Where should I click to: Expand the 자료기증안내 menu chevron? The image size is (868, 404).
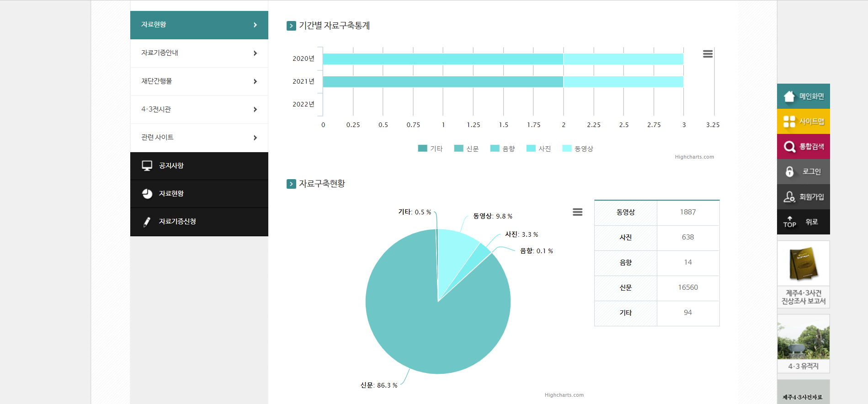[255, 53]
